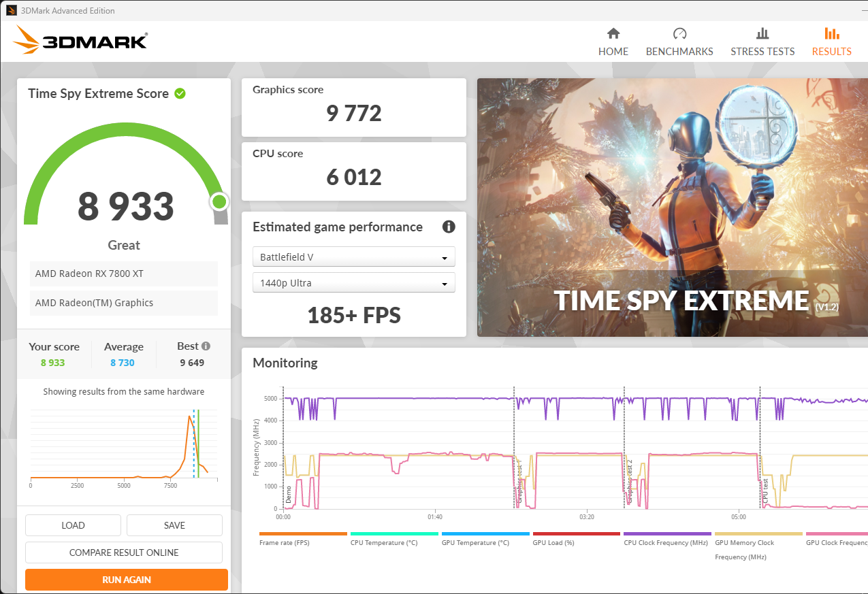Click the Graphics score value 9 772
This screenshot has width=868, height=594.
click(354, 113)
